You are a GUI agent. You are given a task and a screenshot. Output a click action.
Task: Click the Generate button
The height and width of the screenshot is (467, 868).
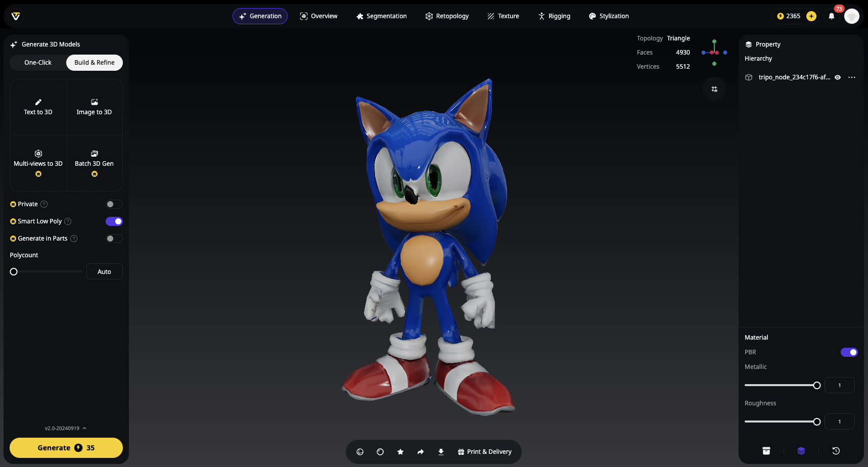66,448
